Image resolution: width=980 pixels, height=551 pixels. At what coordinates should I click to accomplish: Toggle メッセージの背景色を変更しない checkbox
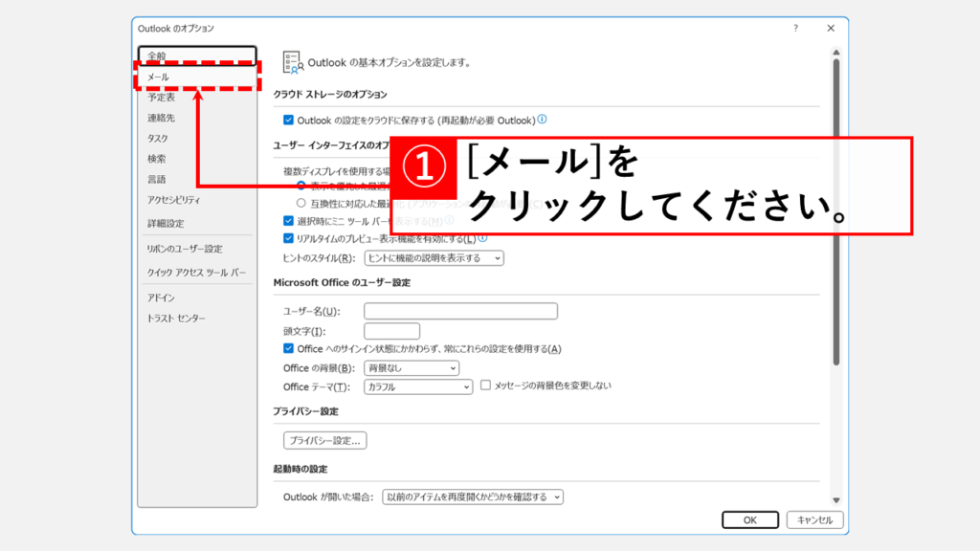tap(485, 386)
